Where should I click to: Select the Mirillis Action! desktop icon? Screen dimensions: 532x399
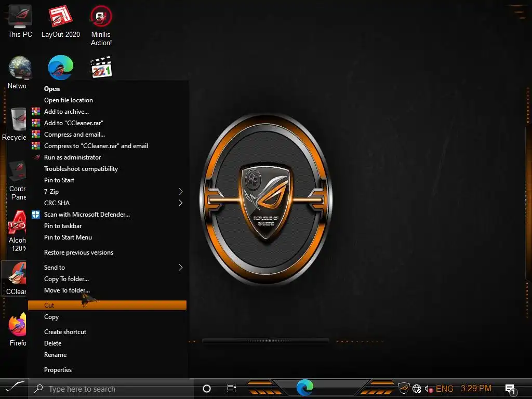pos(101,25)
